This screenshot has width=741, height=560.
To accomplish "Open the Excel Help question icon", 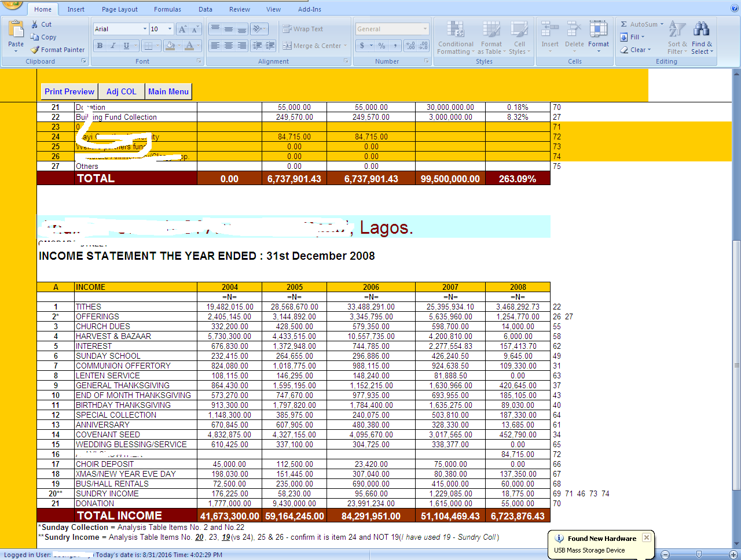I will point(734,9).
